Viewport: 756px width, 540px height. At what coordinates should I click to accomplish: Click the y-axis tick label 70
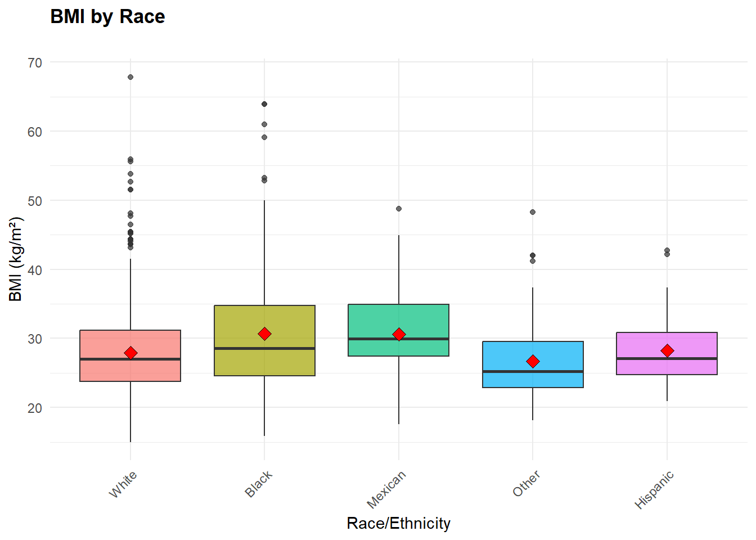(x=35, y=62)
